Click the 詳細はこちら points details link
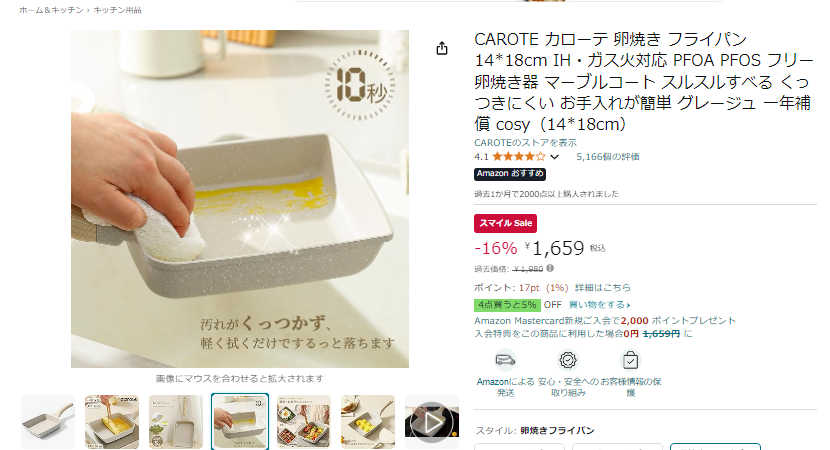Image resolution: width=830 pixels, height=450 pixels. 603,287
